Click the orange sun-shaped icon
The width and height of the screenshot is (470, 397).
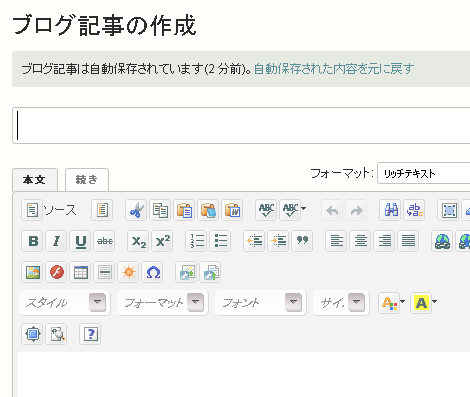click(128, 272)
